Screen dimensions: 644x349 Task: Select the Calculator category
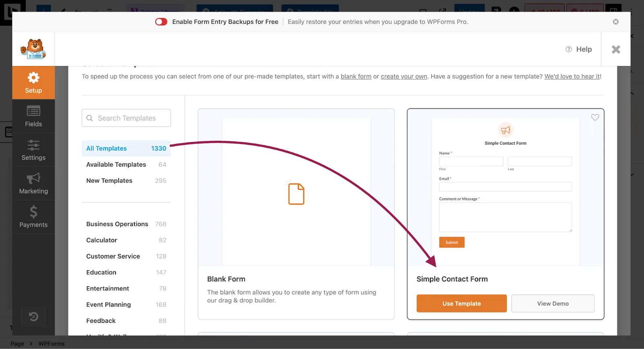tap(126, 240)
